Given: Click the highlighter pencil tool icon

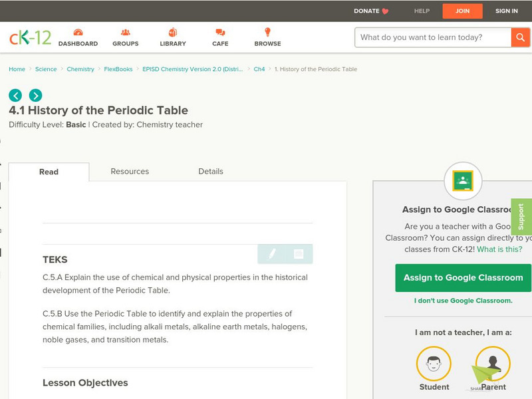Looking at the screenshot, I should [272, 254].
